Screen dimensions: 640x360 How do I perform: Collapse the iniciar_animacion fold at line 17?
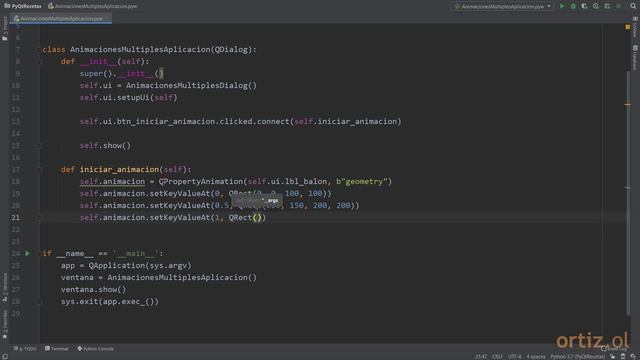pos(40,169)
